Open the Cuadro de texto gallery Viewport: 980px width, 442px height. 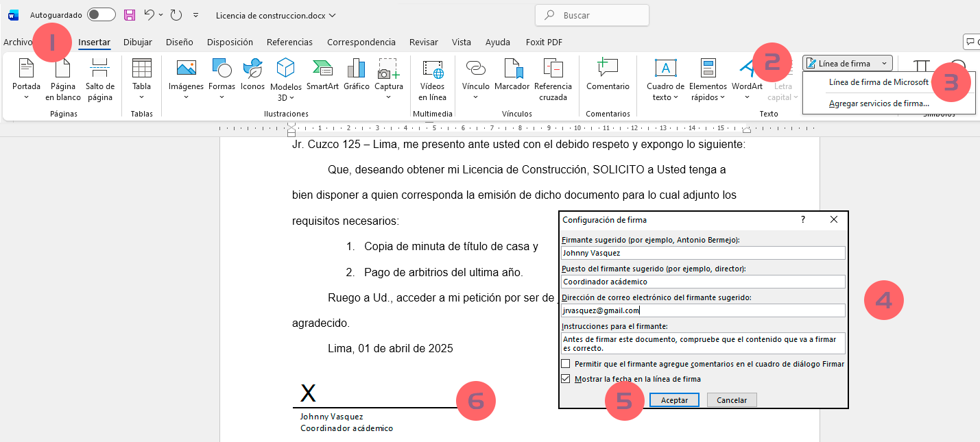[666, 79]
